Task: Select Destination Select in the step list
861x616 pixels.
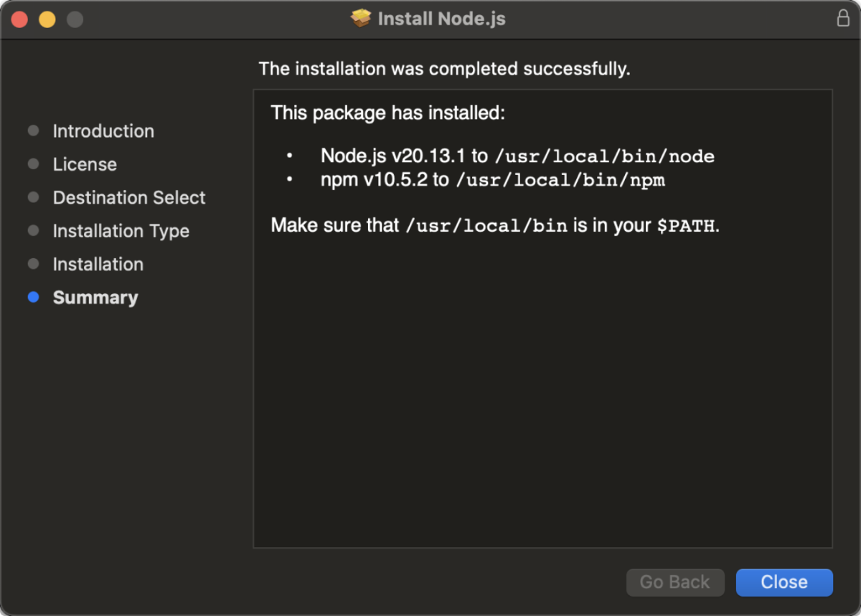Action: [129, 197]
